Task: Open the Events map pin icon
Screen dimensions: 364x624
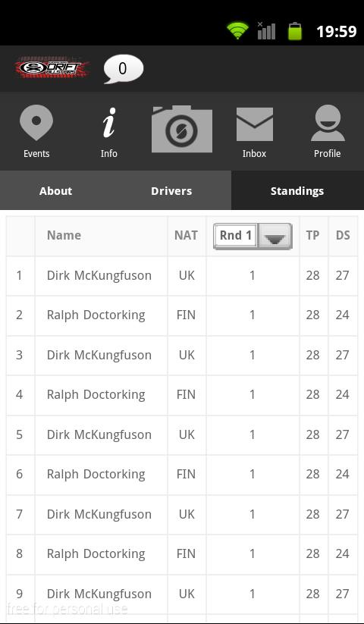Action: (x=36, y=123)
